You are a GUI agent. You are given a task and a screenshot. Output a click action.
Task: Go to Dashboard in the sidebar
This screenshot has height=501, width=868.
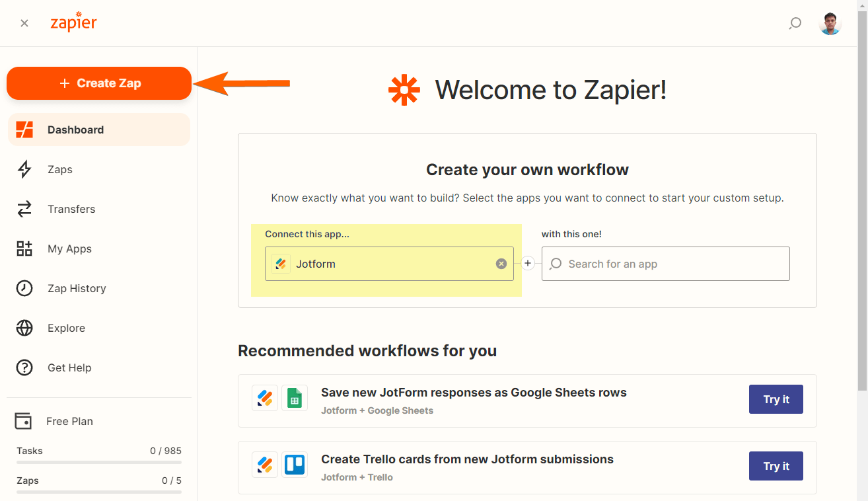[99, 130]
